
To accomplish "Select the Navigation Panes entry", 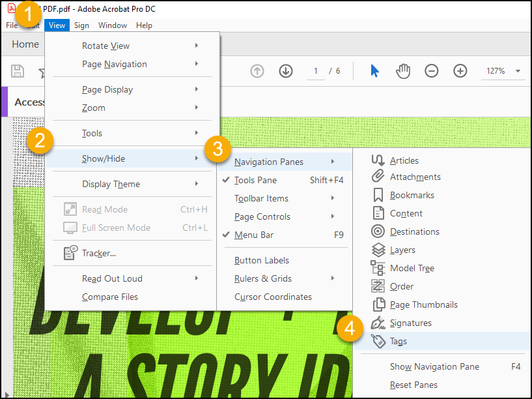I will coord(285,162).
